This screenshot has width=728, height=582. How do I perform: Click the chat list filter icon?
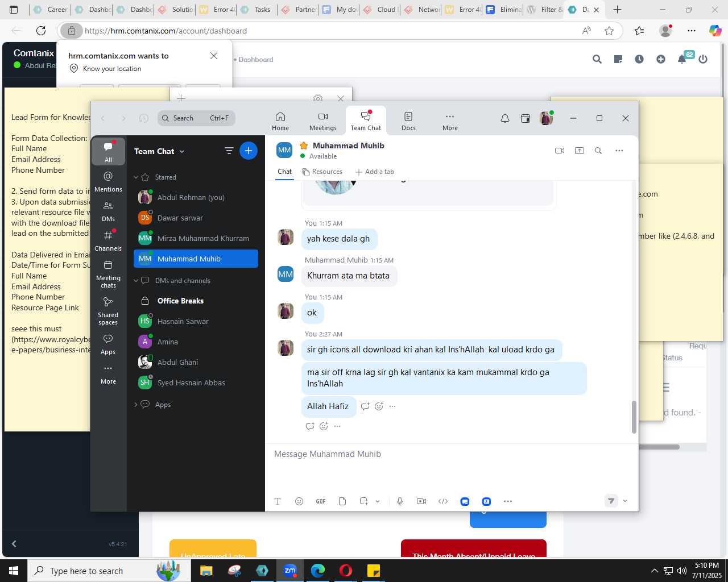coord(229,151)
